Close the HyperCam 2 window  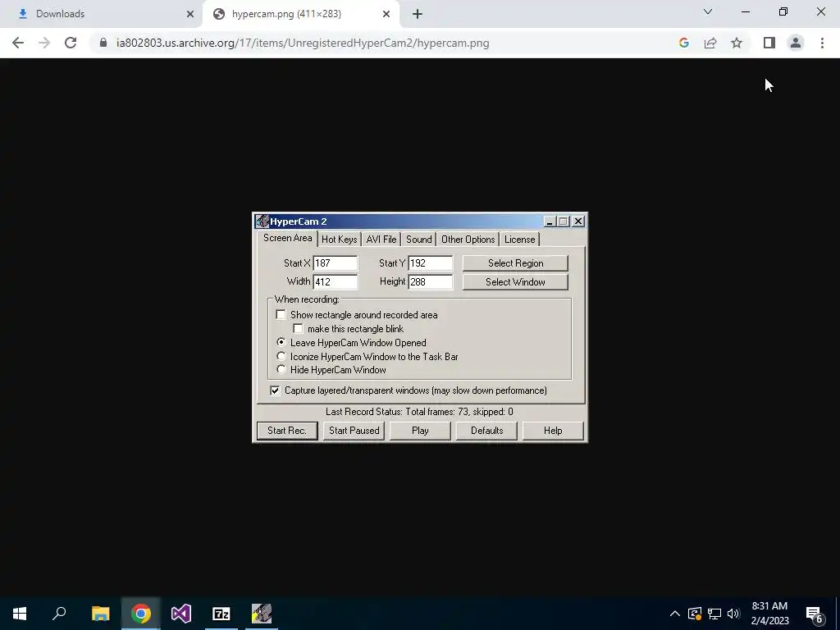[578, 221]
